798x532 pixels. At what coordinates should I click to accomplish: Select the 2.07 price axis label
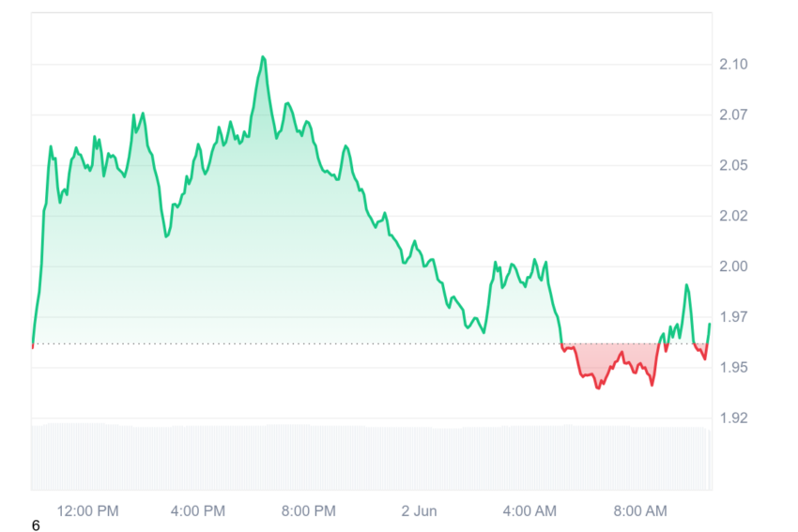pos(733,114)
